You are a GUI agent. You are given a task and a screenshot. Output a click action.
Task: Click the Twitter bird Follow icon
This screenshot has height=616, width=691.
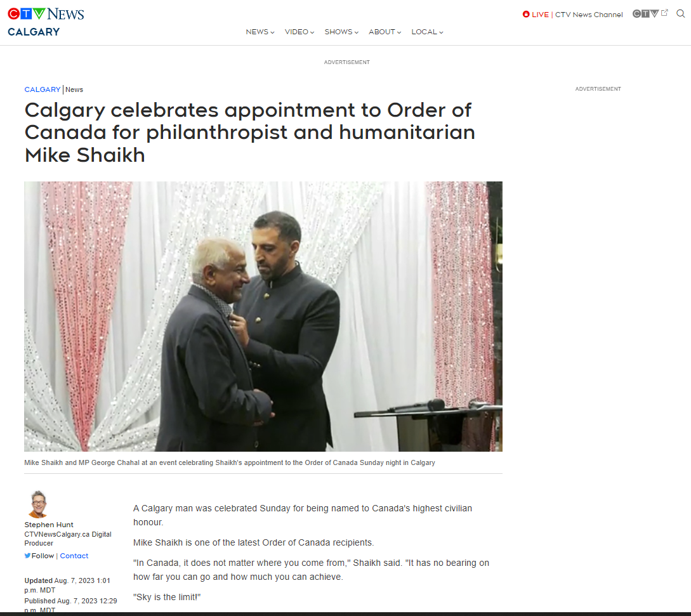coord(27,556)
